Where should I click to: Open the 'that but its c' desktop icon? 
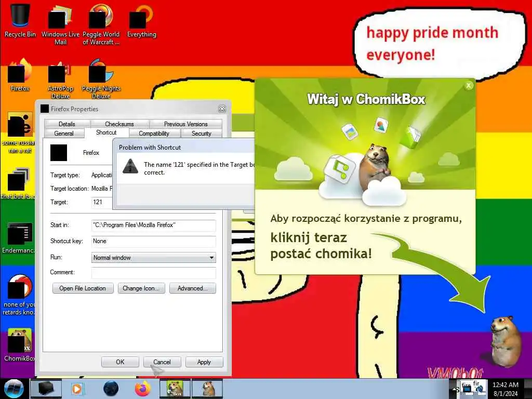pos(19,183)
